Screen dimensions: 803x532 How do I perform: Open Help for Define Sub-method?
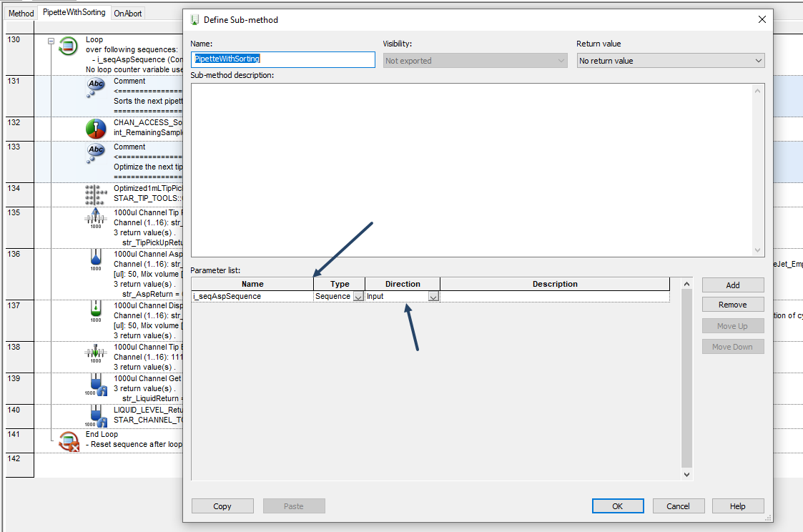(737, 506)
